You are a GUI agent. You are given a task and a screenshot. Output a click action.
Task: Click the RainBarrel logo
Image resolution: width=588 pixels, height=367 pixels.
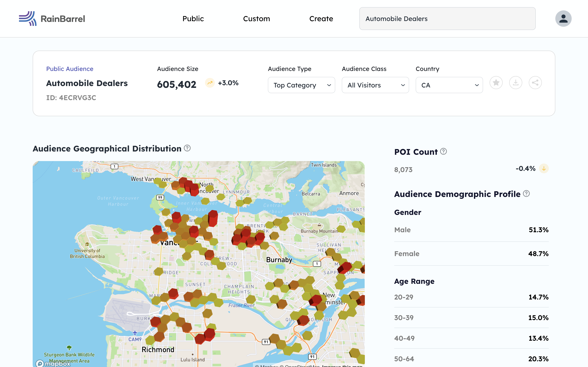point(52,19)
